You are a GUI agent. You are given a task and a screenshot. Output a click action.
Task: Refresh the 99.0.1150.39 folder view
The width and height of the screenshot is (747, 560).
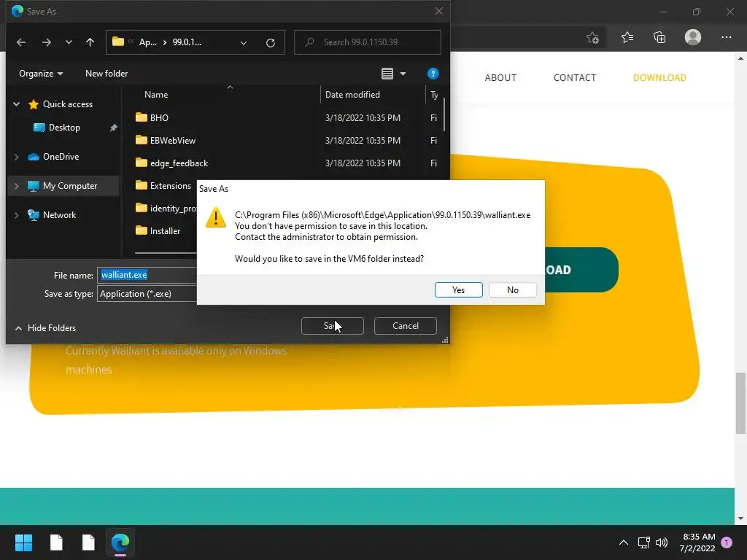tap(271, 43)
